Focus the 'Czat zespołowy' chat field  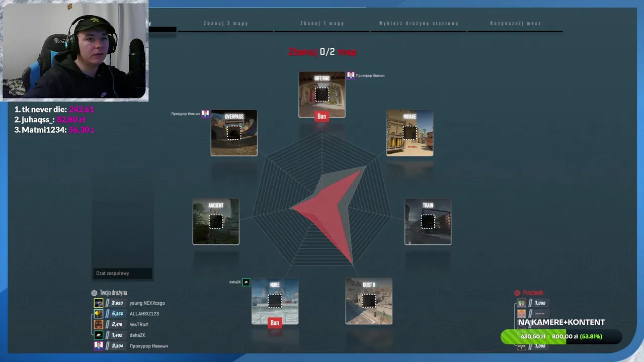tap(123, 274)
